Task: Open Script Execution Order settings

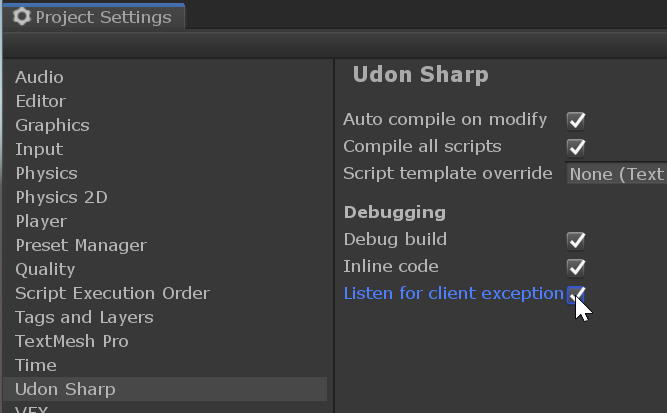Action: [x=112, y=293]
